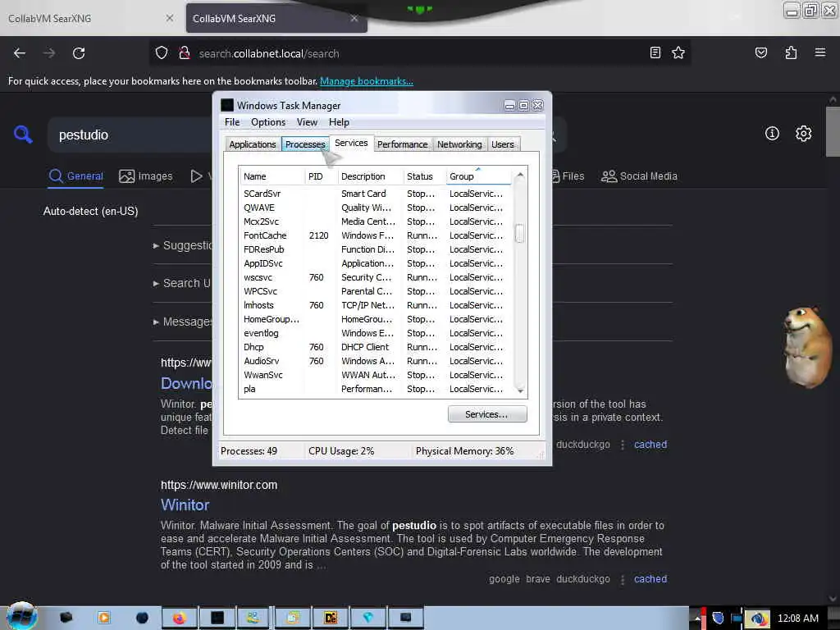Sort services by Description column header
Screen dimensions: 840x630
pos(370,176)
